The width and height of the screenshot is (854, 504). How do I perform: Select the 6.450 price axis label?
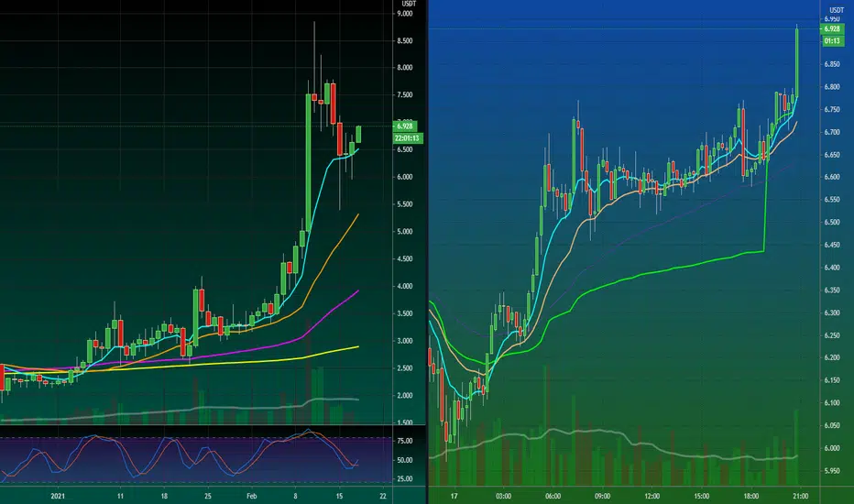(832, 246)
